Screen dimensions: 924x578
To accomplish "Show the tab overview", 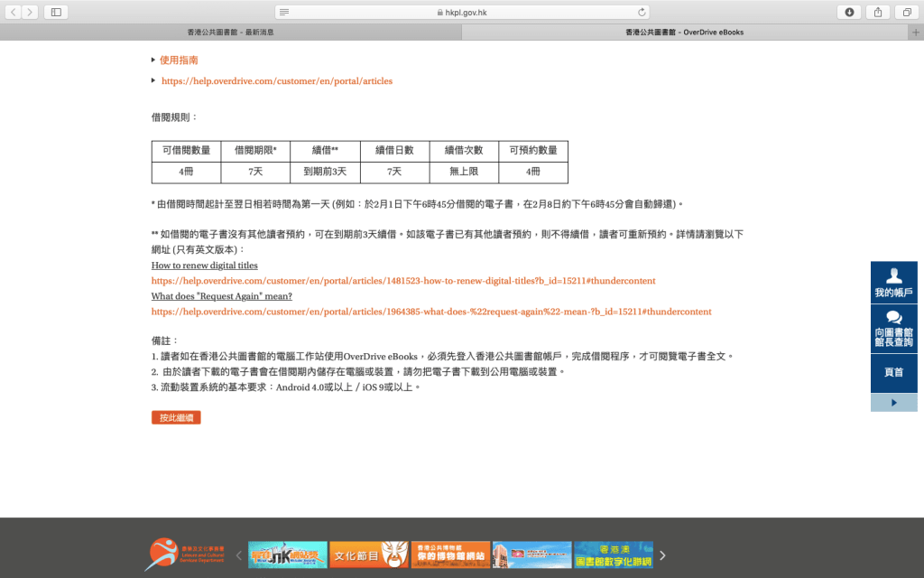I will (x=905, y=12).
